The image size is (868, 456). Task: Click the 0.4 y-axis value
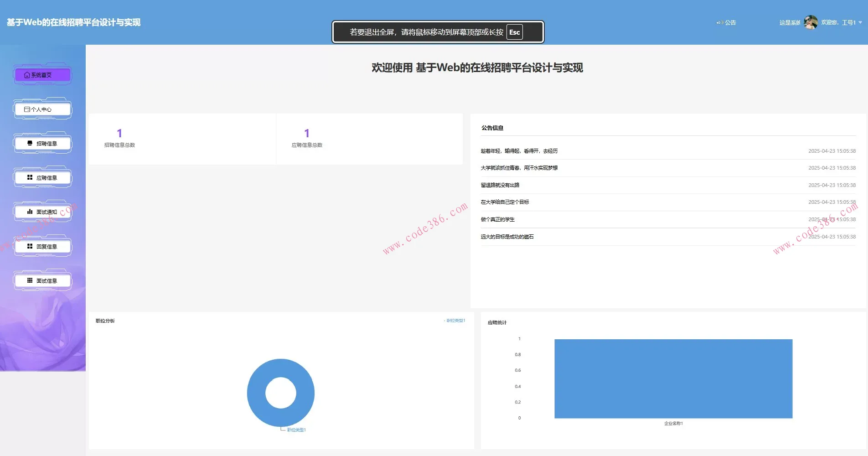(518, 387)
